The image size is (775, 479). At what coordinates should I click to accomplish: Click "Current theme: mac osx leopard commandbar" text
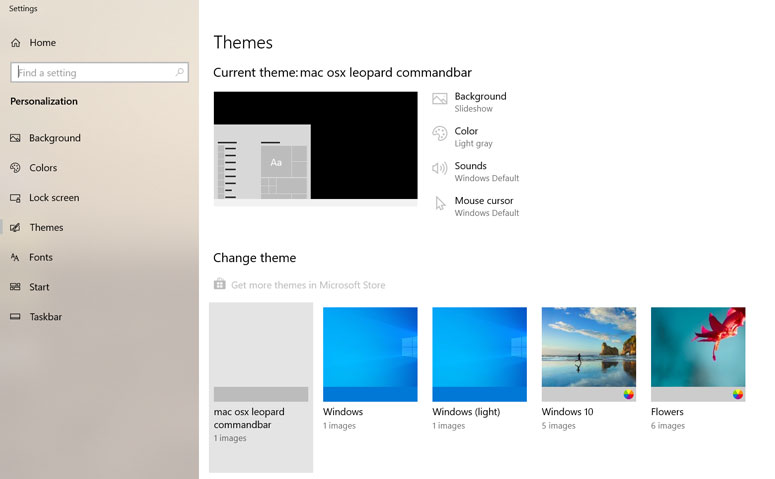coord(343,73)
